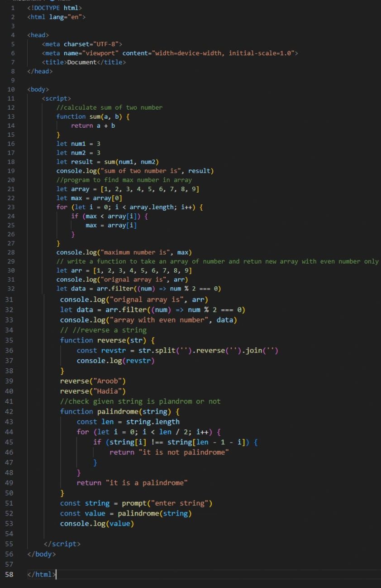Click line number 13 in the gutter

[10, 116]
